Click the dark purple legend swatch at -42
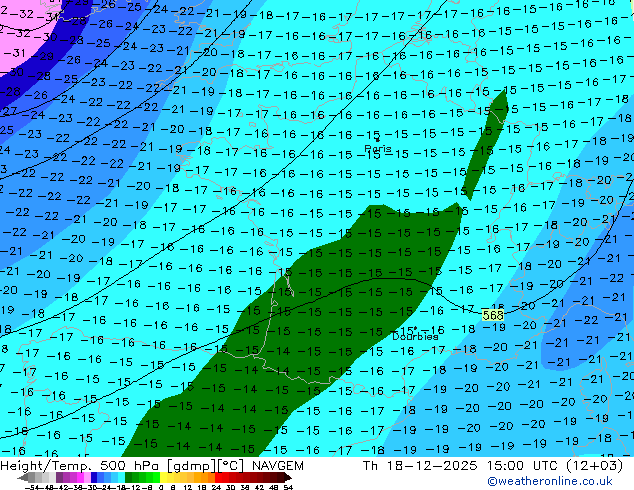 click(59, 477)
